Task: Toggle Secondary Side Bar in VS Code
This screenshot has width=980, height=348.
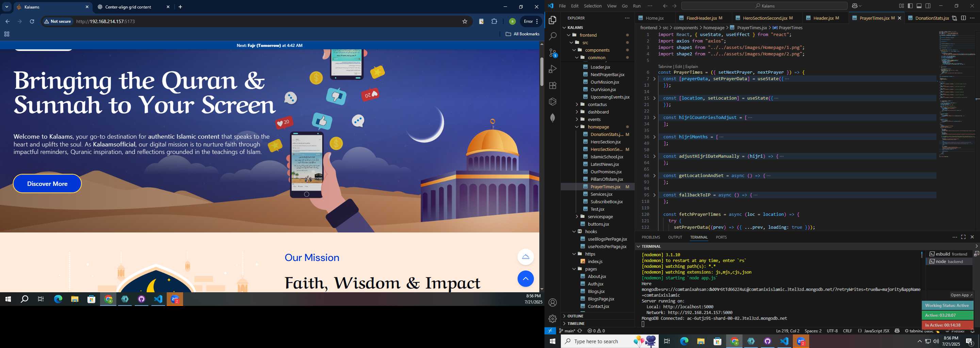Action: pyautogui.click(x=928, y=6)
